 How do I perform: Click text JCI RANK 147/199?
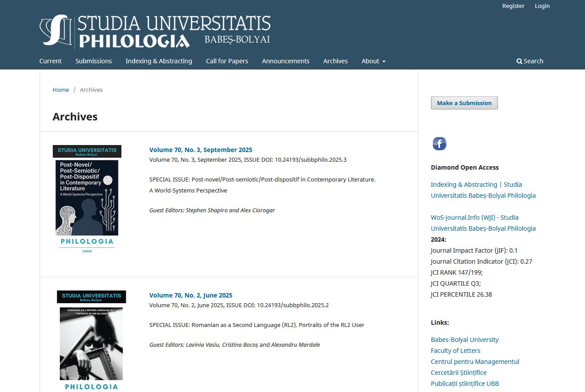pos(457,272)
